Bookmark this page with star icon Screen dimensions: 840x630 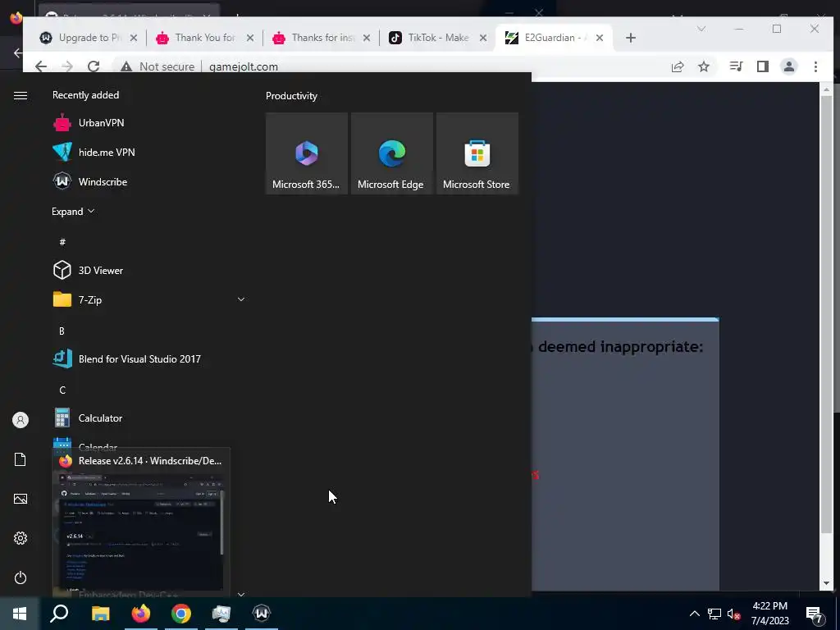pos(703,66)
